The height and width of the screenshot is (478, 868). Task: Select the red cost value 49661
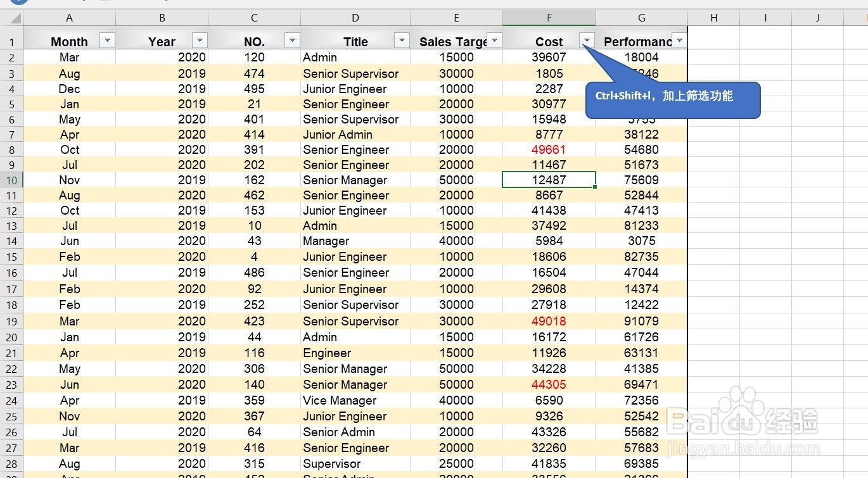click(x=549, y=149)
